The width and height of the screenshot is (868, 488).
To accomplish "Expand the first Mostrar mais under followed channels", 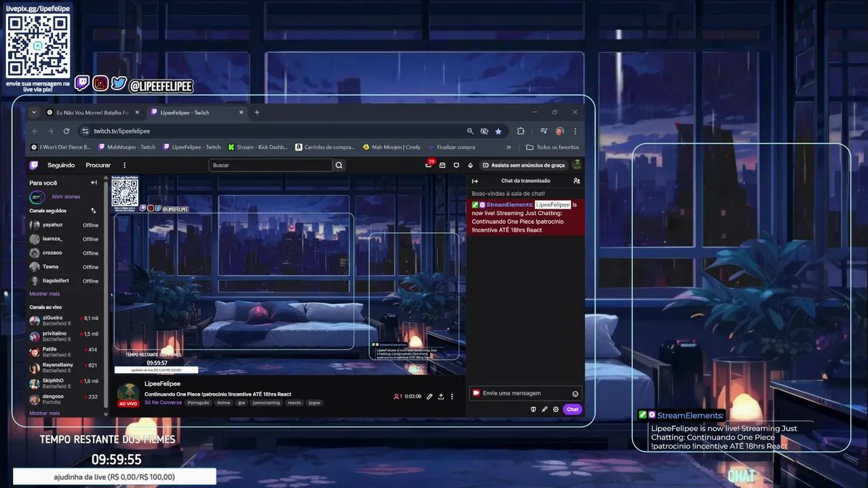I will pos(44,294).
